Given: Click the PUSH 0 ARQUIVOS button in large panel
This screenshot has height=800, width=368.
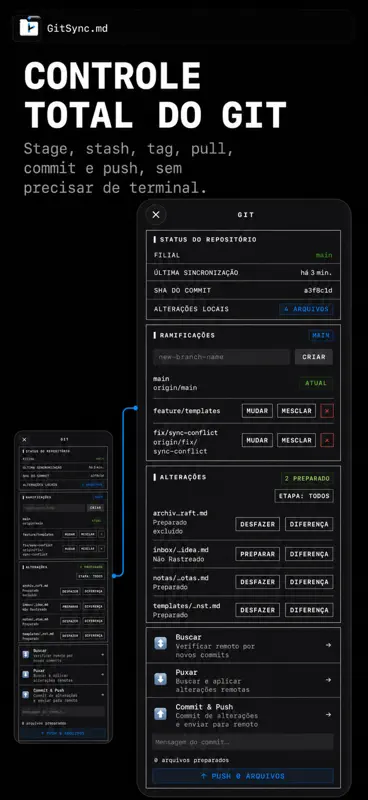Looking at the screenshot, I should coord(243,776).
